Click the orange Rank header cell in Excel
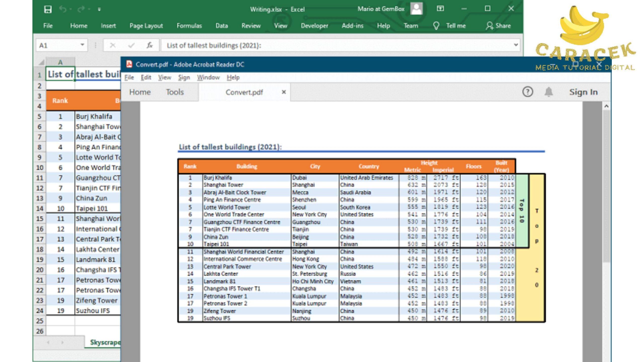 60,101
